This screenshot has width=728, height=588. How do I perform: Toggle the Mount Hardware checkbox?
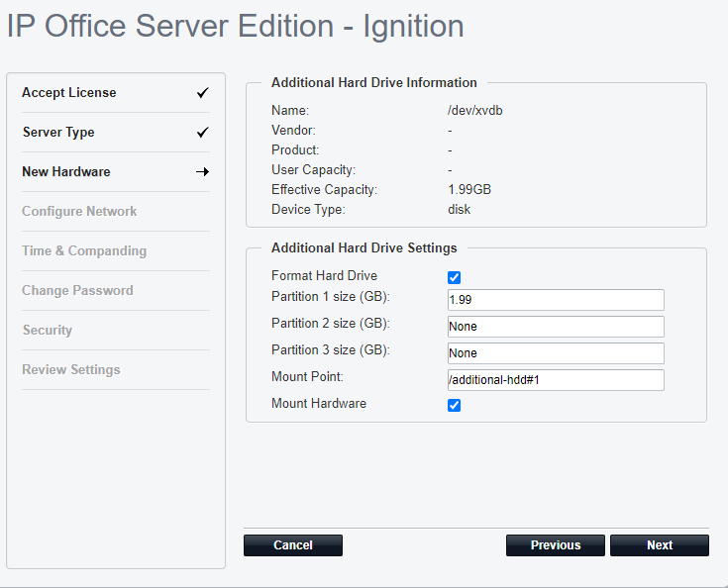click(x=454, y=405)
